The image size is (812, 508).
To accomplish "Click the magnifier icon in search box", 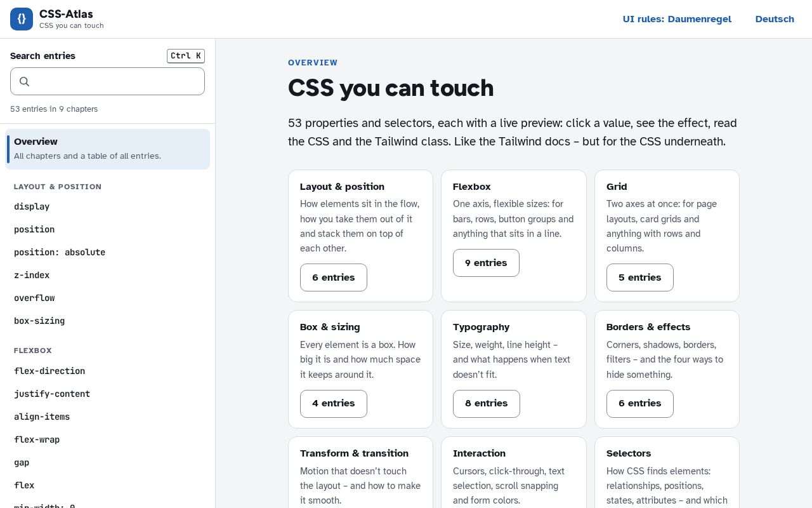I will [x=25, y=81].
